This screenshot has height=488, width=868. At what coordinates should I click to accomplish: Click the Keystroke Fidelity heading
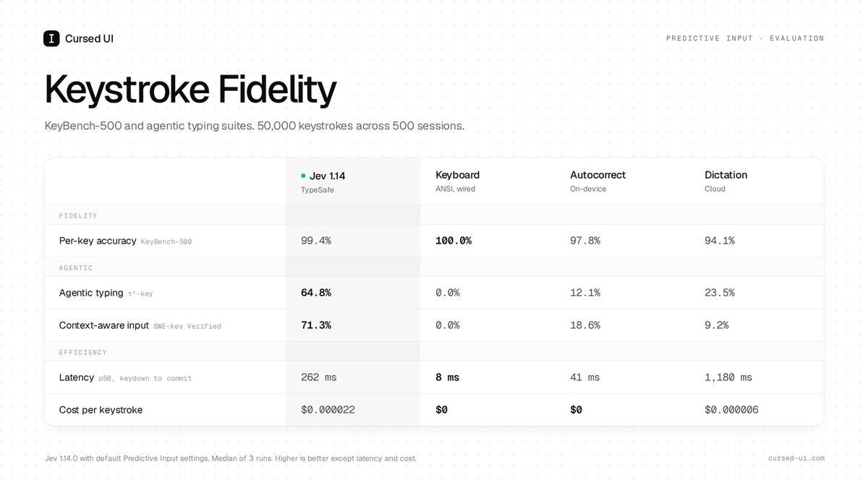click(x=190, y=90)
